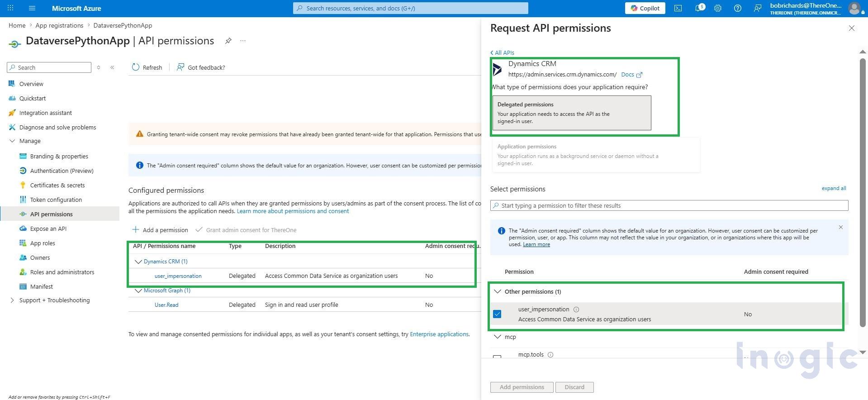
Task: Click the sidebar expand/collapse sort arrows
Action: pos(98,67)
